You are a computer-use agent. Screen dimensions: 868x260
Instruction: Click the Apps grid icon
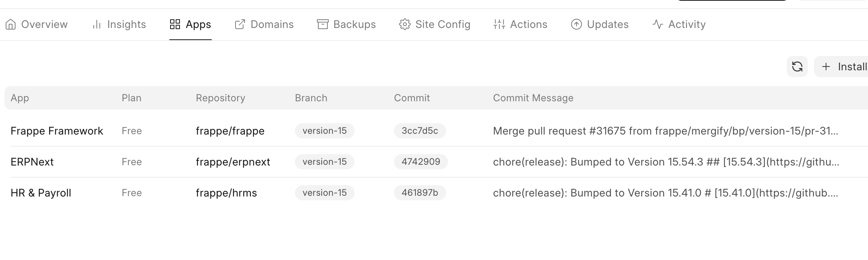[x=175, y=24]
